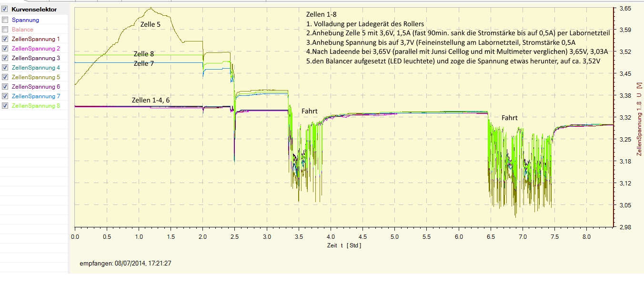
Task: Click the 'Zelle 8' curve annotation
Action: click(143, 54)
